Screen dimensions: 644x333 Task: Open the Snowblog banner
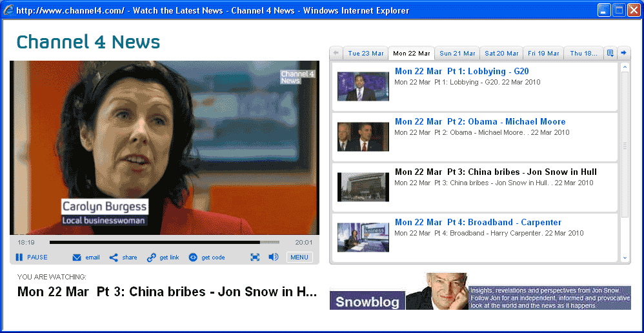480,291
